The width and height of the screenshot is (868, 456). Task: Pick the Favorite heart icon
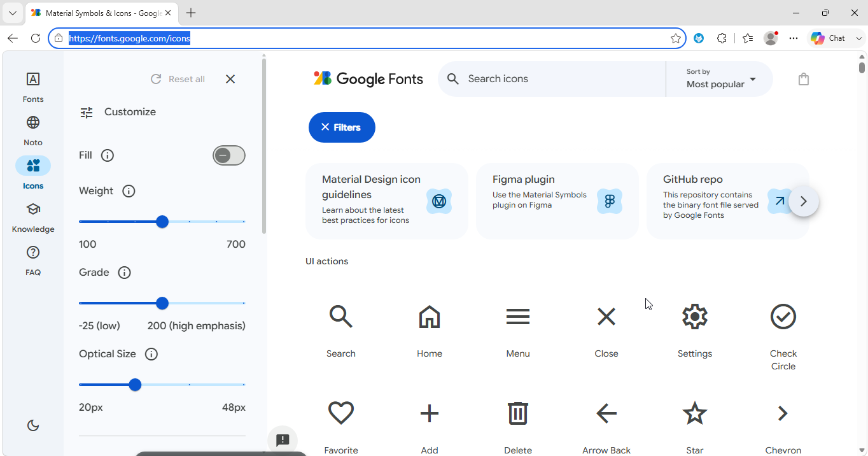[341, 413]
